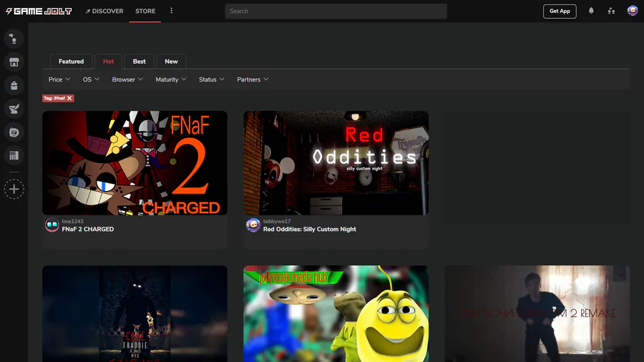The width and height of the screenshot is (644, 362).
Task: Expand the Browser filter dropdown
Action: [x=127, y=79]
